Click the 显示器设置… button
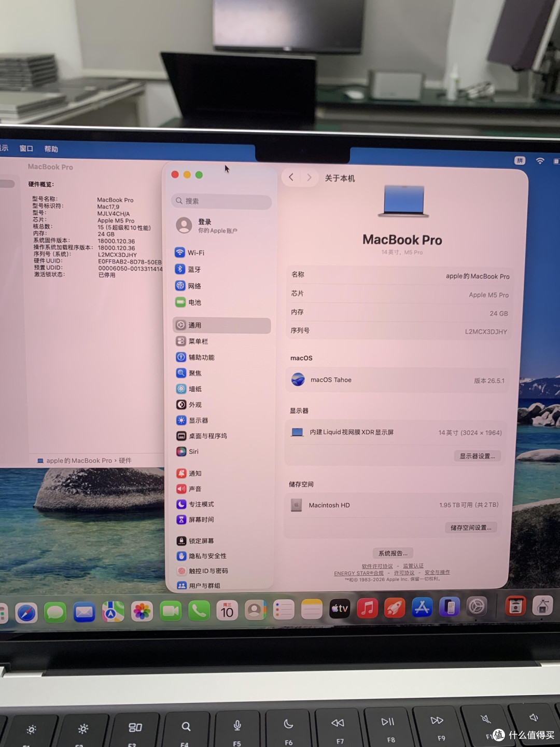560x747 pixels. coord(478,456)
